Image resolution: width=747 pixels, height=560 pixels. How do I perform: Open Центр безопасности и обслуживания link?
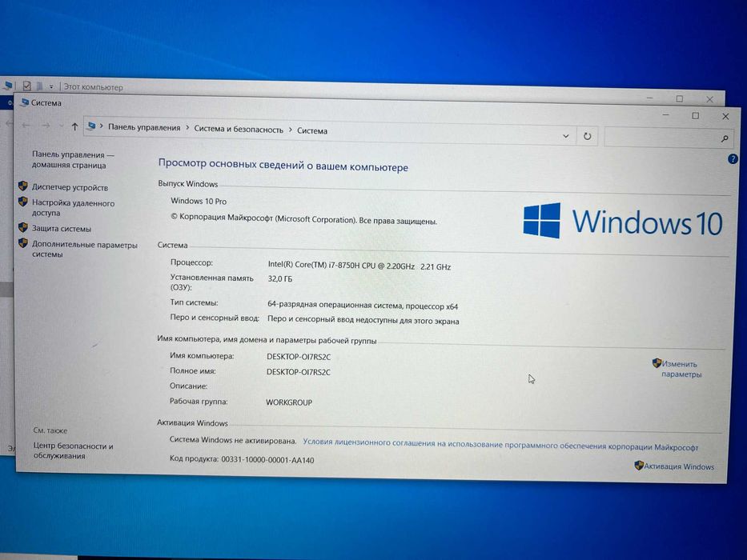tap(73, 450)
